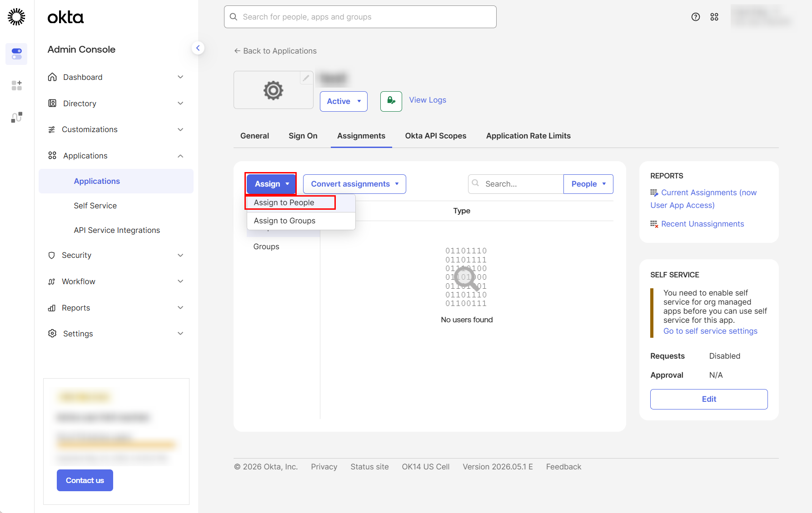The height and width of the screenshot is (513, 812).
Task: Open help via the question mark icon
Action: (x=695, y=17)
